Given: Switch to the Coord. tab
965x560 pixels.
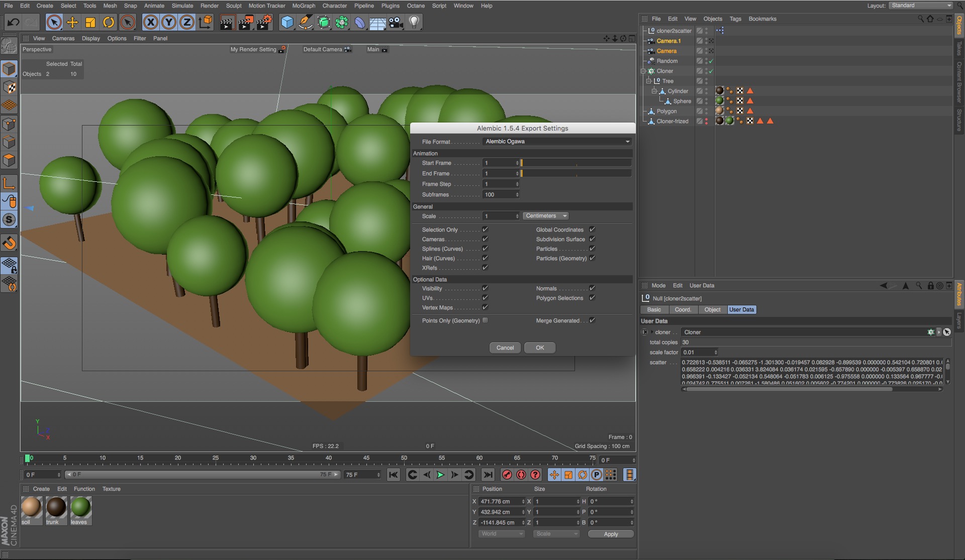Looking at the screenshot, I should pos(683,310).
